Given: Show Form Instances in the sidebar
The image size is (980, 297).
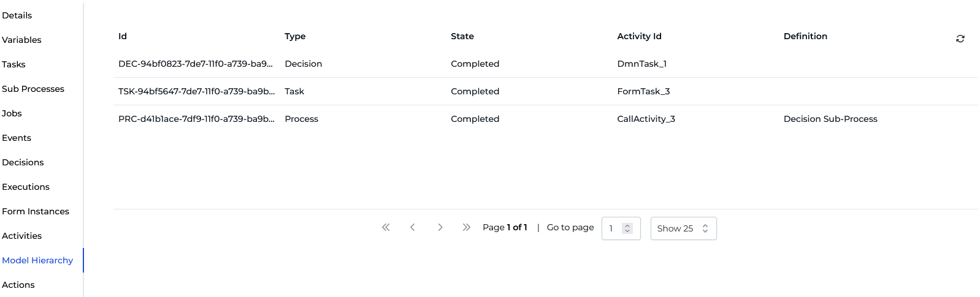Looking at the screenshot, I should point(36,211).
